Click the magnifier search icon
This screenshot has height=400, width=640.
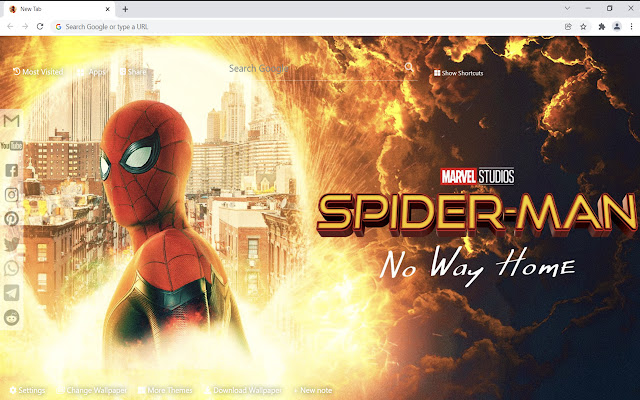pyautogui.click(x=409, y=67)
